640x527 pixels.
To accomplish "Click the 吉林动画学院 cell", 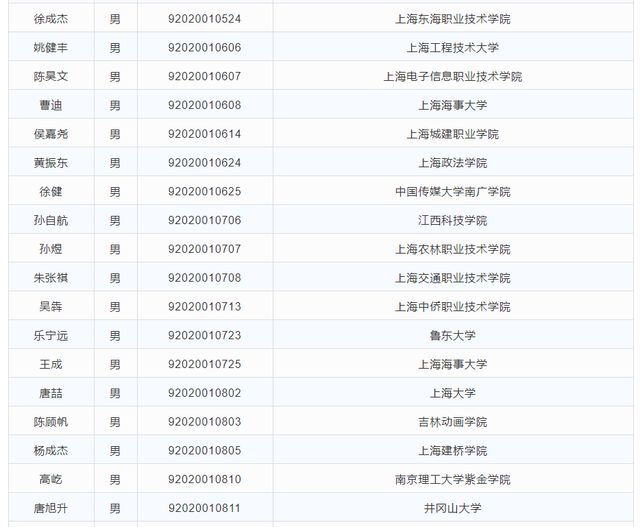I will (x=453, y=422).
